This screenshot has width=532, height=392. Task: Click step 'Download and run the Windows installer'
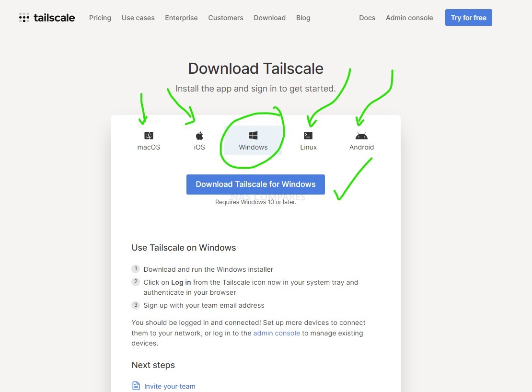[x=208, y=269]
